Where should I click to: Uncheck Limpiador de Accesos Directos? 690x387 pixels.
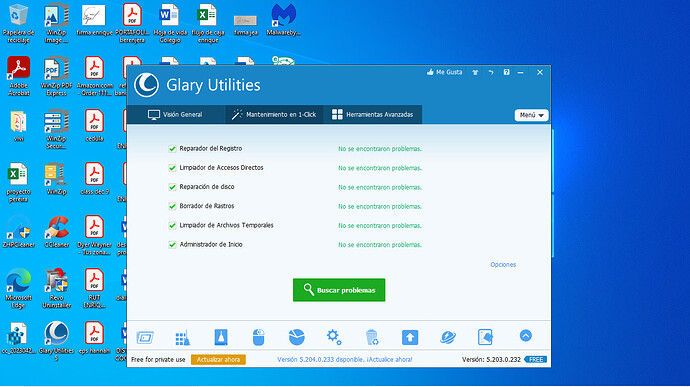point(172,168)
